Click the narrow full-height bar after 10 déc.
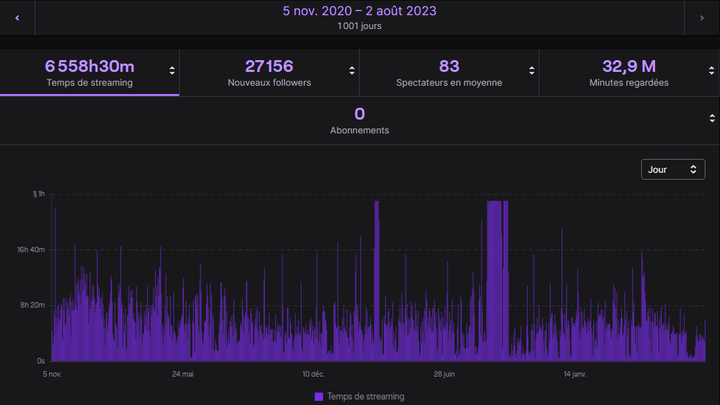 point(377,280)
